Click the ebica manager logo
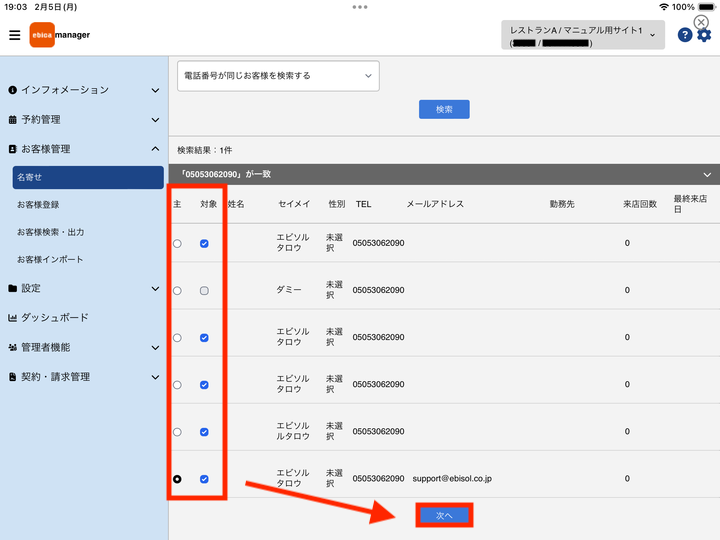 (60, 35)
